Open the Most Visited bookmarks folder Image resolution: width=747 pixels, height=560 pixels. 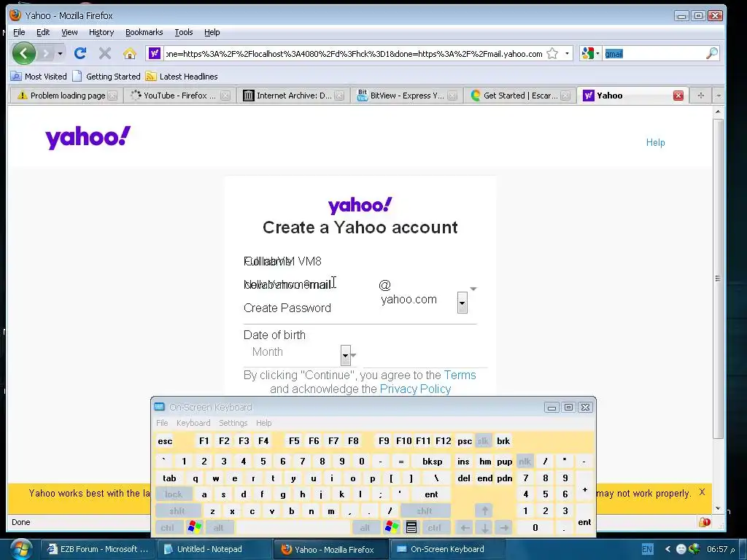coord(39,76)
